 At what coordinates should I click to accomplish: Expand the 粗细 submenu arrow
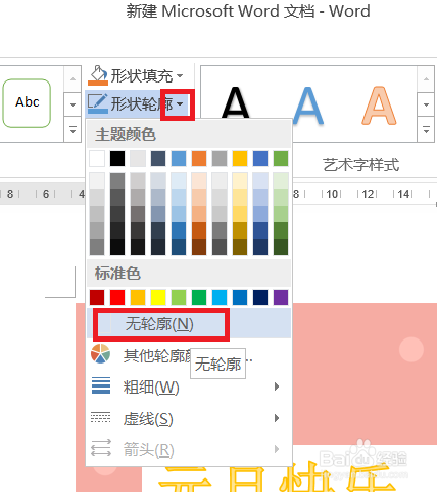point(277,387)
